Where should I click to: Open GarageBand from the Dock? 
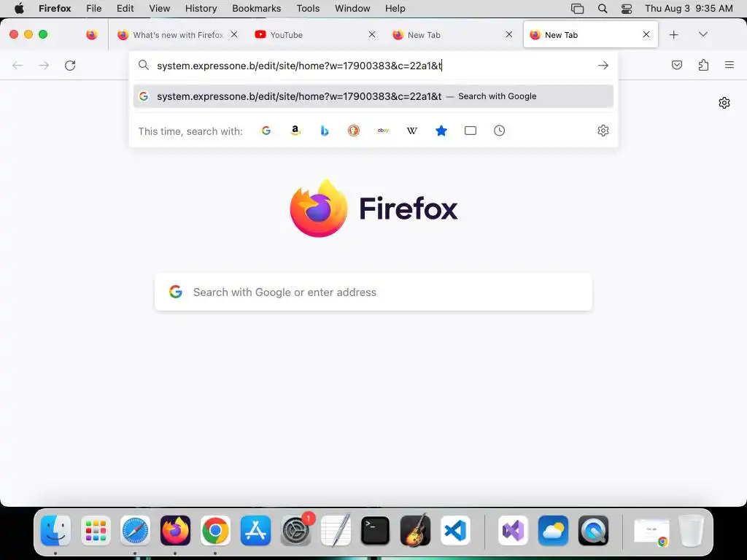tap(415, 531)
